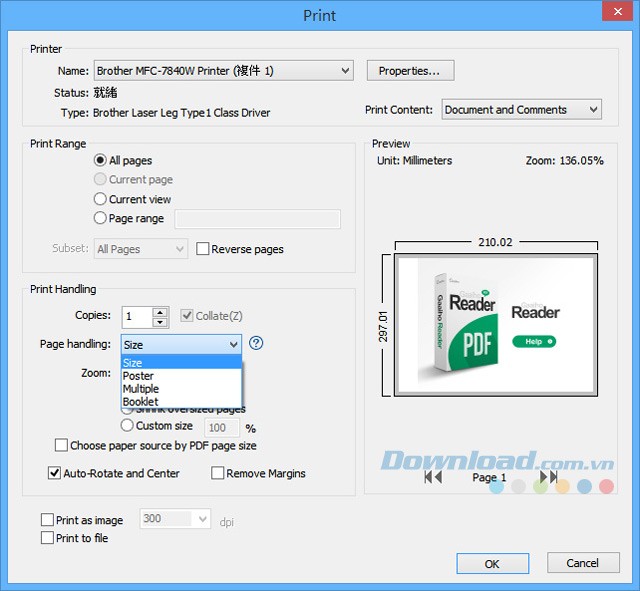Open the Print Content dropdown
640x591 pixels.
click(521, 109)
